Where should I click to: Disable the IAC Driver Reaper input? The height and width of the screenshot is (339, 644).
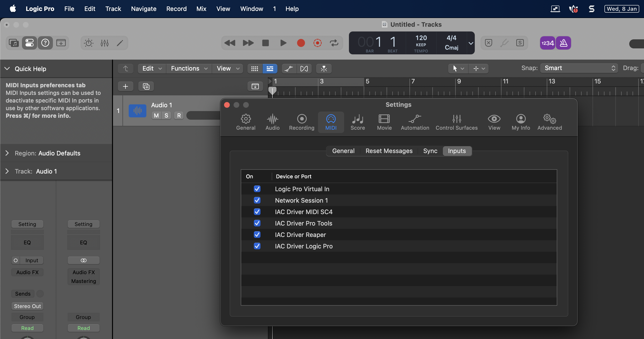pyautogui.click(x=257, y=235)
